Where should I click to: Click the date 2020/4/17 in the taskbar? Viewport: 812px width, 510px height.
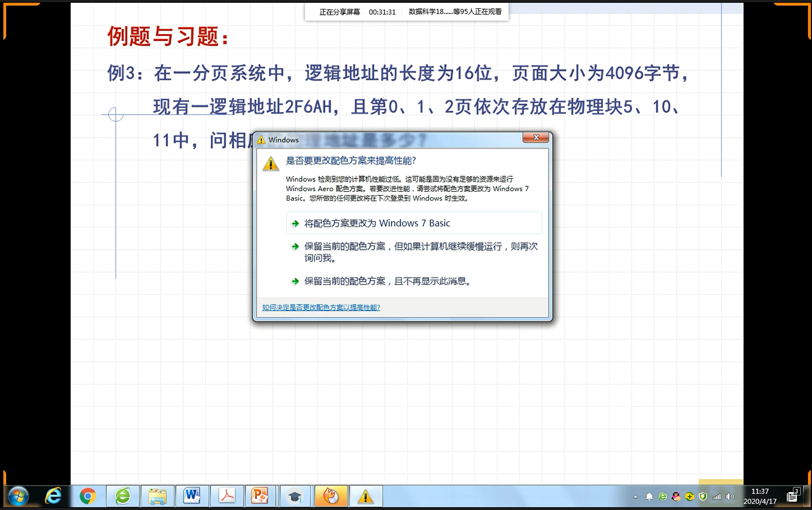(760, 502)
